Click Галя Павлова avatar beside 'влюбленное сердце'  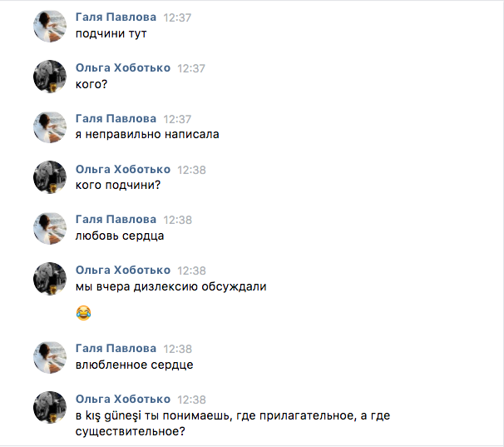coord(50,357)
